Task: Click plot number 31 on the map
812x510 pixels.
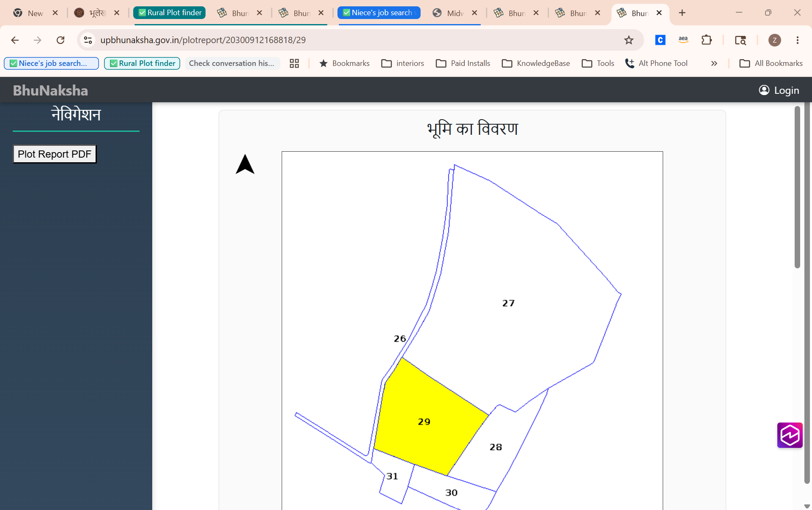Action: click(x=392, y=476)
